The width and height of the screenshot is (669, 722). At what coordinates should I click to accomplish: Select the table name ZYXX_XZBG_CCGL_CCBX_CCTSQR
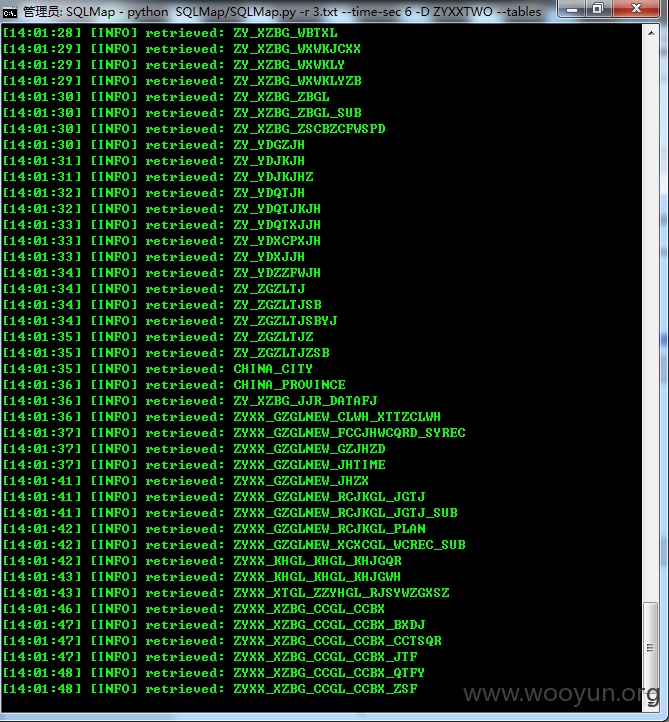click(x=337, y=641)
